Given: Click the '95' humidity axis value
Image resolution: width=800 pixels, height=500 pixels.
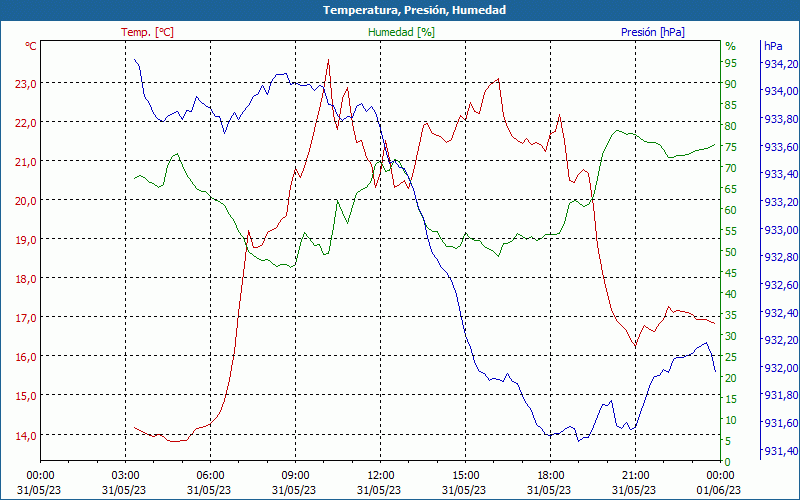Looking at the screenshot, I should click(731, 63).
